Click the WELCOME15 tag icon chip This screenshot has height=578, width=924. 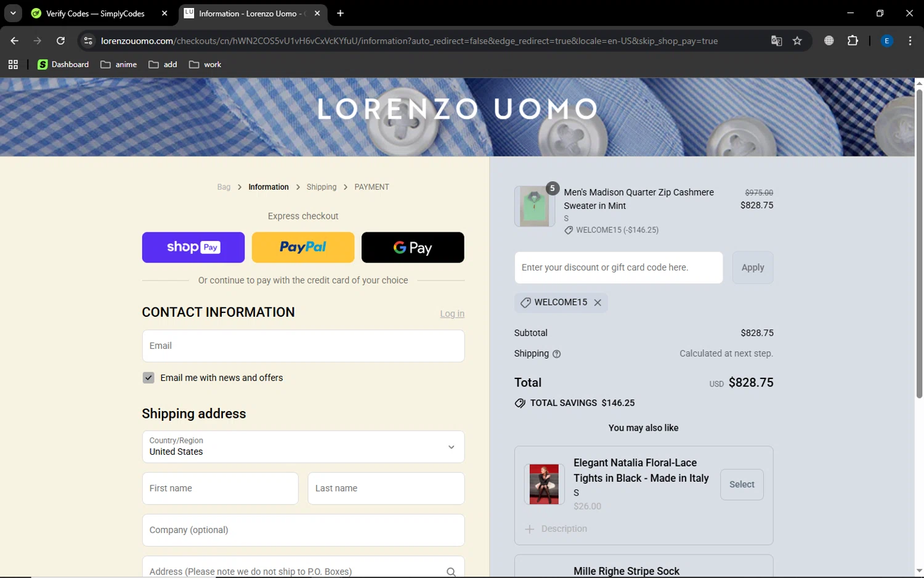tap(525, 303)
